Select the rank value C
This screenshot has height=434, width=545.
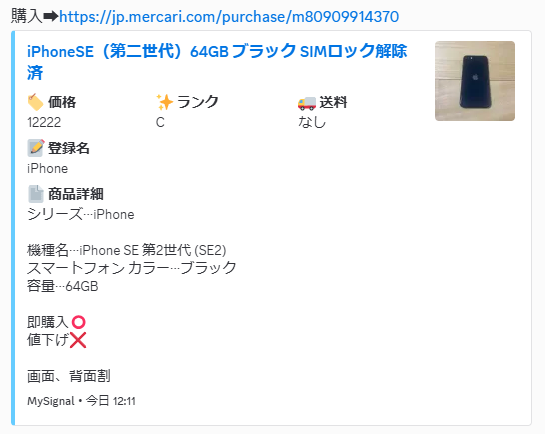(160, 122)
